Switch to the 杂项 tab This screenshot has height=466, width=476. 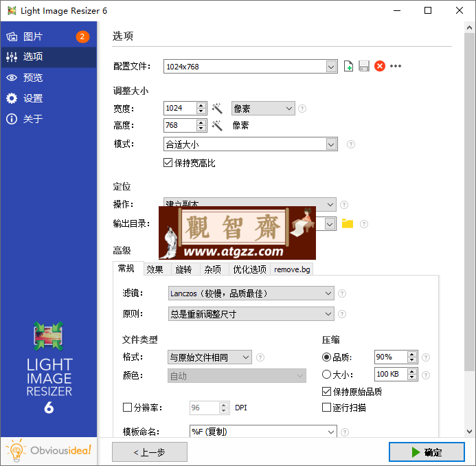[x=214, y=269]
